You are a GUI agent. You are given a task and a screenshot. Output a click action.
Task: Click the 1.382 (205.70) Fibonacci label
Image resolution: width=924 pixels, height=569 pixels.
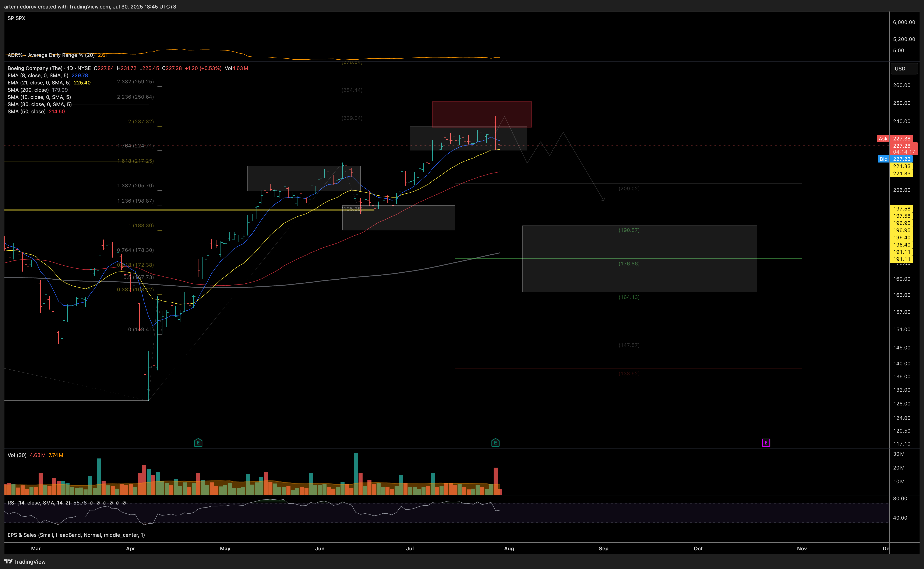(135, 185)
